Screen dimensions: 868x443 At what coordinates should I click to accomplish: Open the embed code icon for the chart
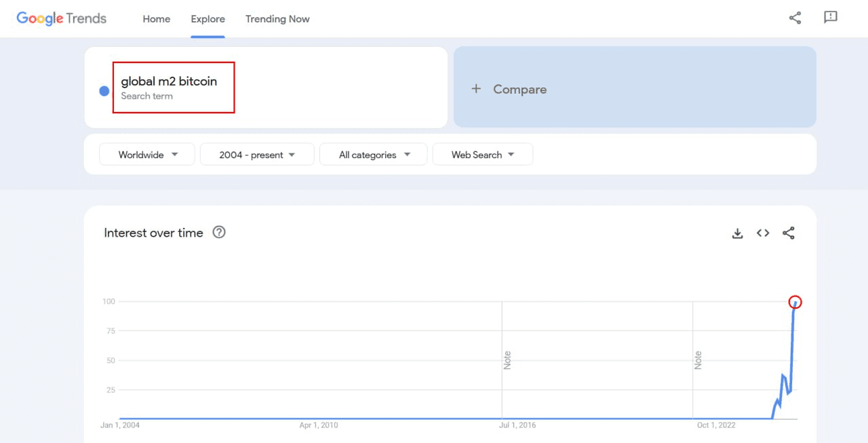[x=763, y=233]
